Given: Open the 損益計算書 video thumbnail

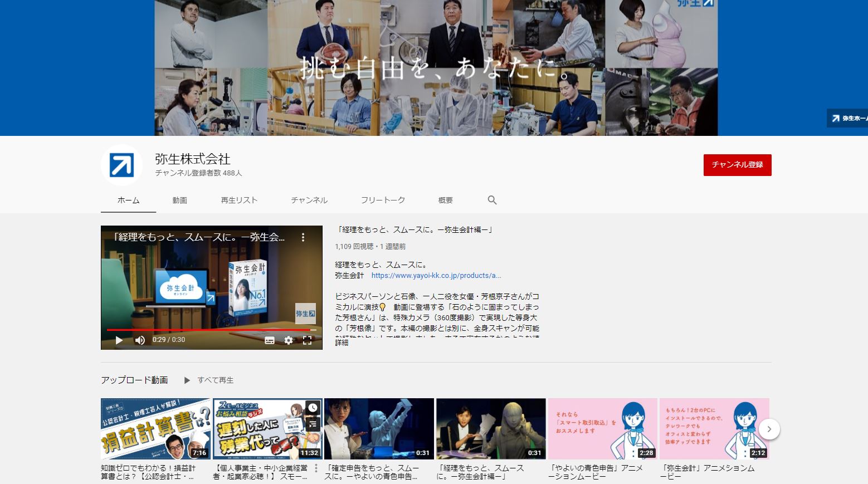Looking at the screenshot, I should tap(155, 429).
